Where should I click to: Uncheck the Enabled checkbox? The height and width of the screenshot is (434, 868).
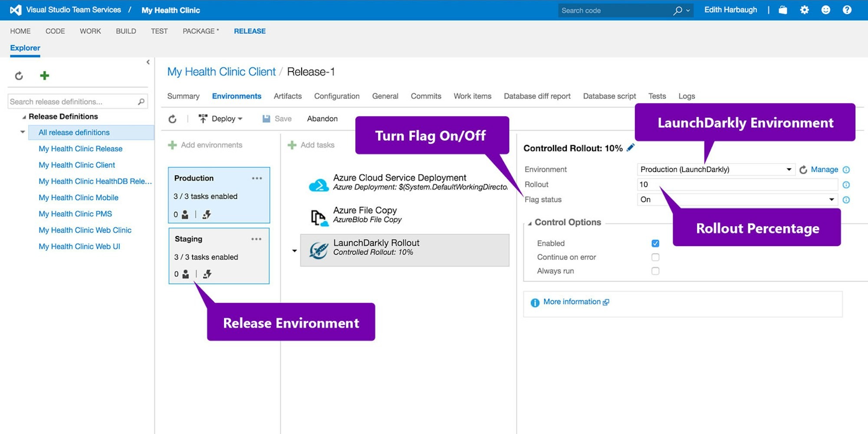[x=655, y=243]
